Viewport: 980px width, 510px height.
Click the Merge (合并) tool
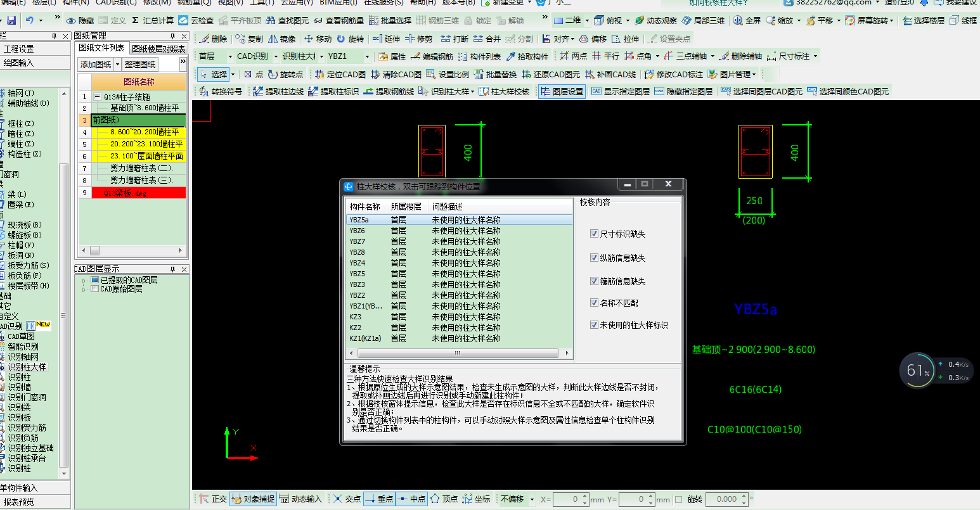pyautogui.click(x=487, y=39)
